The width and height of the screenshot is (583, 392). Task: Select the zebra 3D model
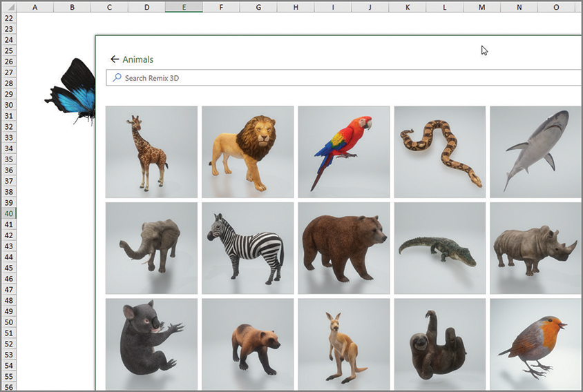click(x=247, y=248)
